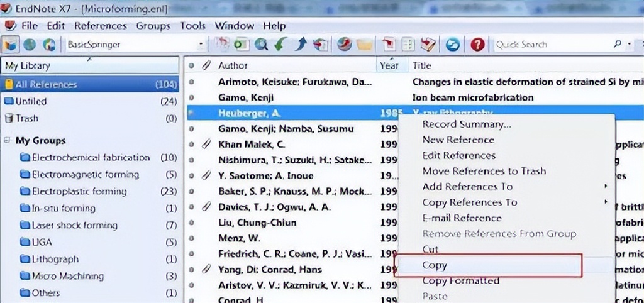Click paperclip icon in Yang, Di row

click(x=206, y=270)
